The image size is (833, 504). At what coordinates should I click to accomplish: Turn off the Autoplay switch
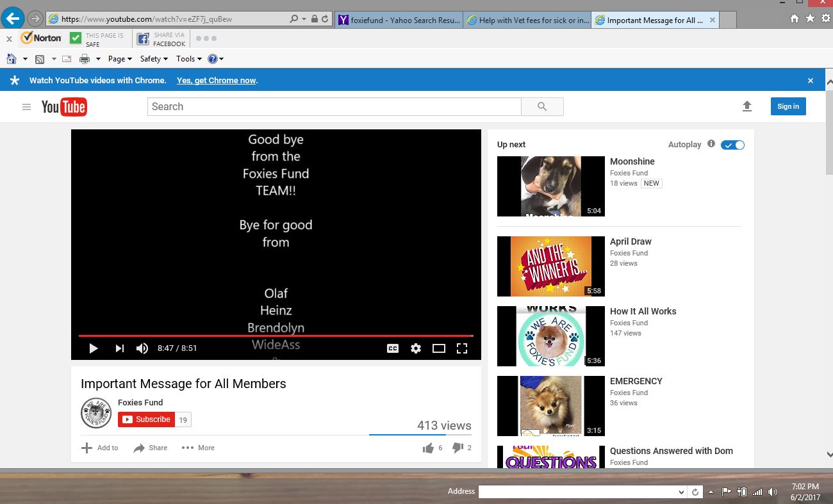pyautogui.click(x=733, y=145)
